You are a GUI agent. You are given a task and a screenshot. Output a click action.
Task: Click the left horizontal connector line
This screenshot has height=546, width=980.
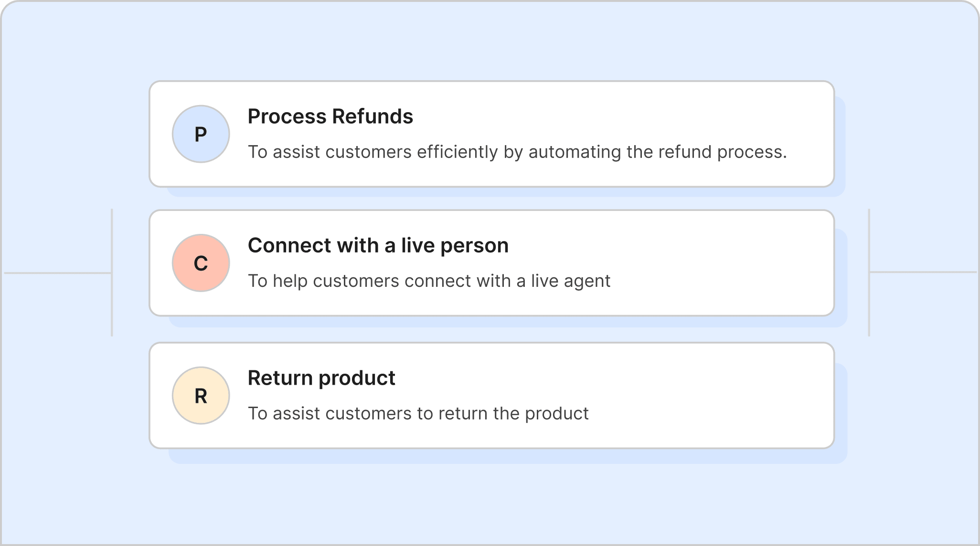[57, 273]
